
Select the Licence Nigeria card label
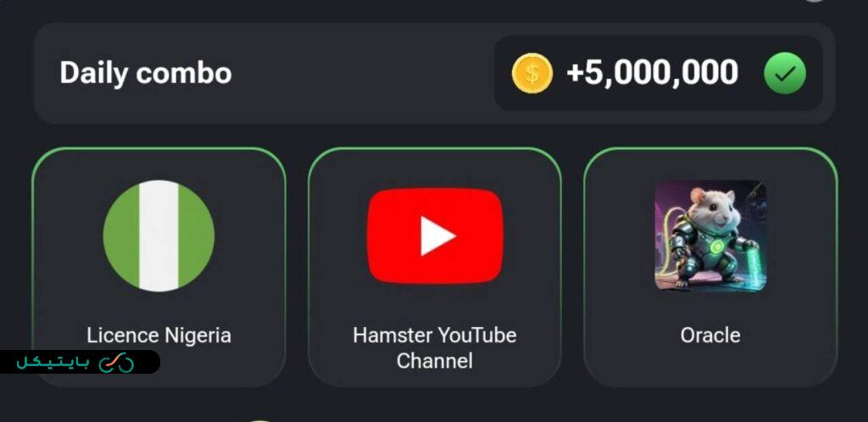[x=159, y=336]
